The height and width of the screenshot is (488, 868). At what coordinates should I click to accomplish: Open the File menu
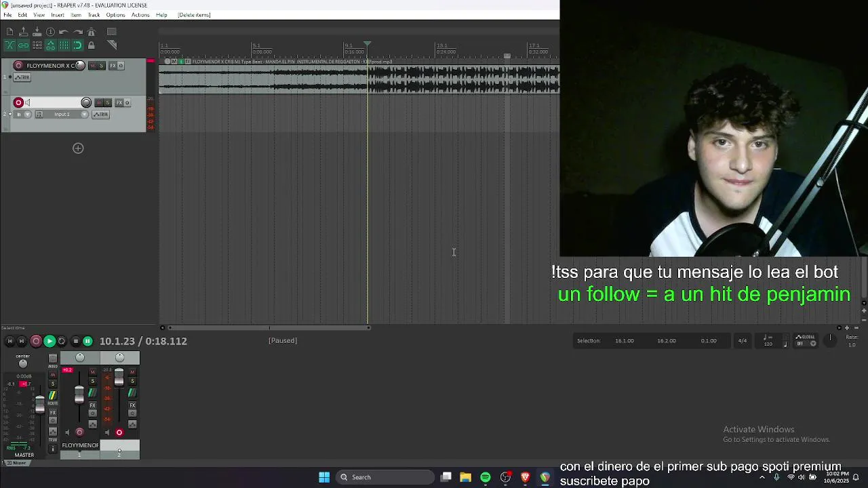pyautogui.click(x=7, y=15)
